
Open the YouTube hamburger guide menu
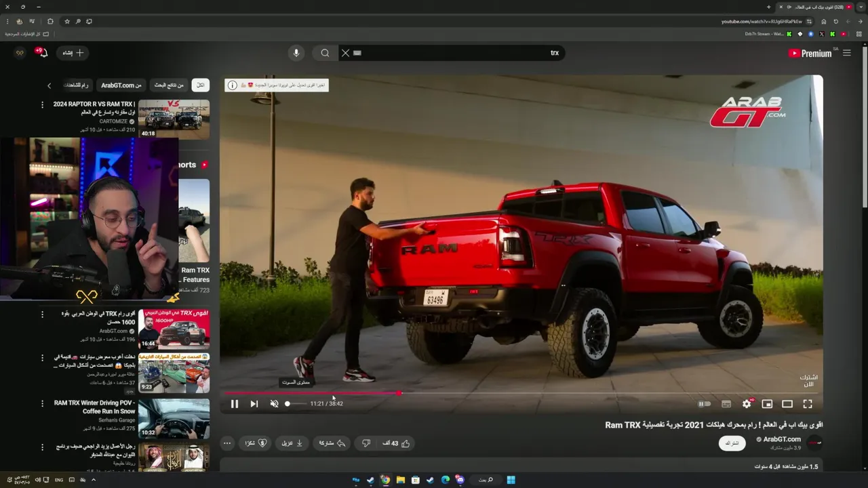(846, 53)
